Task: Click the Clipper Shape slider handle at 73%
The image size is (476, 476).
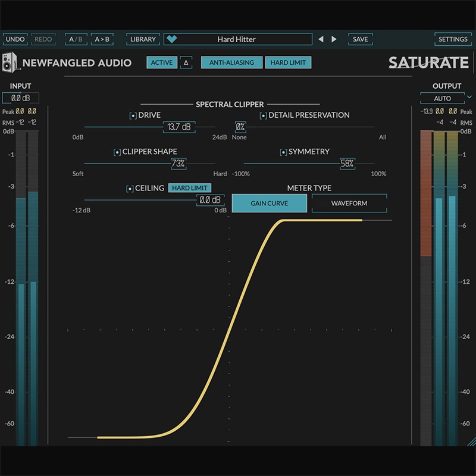Action: tap(178, 164)
